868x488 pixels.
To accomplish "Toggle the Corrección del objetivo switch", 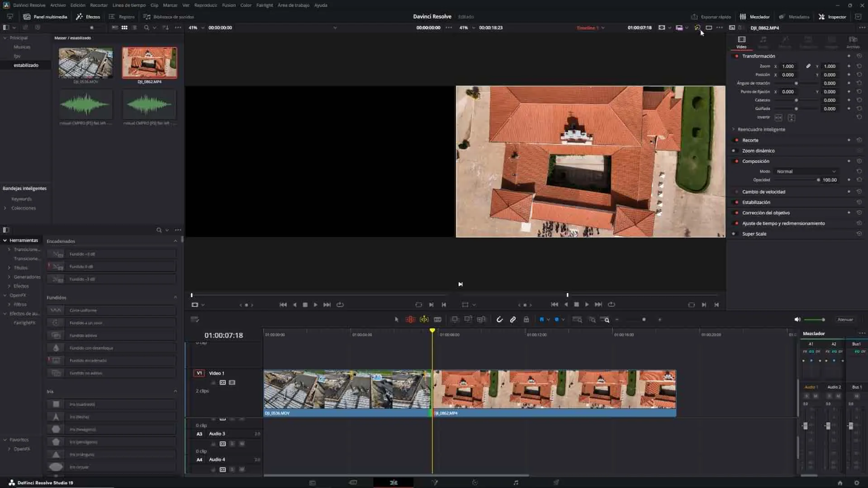I will point(736,213).
